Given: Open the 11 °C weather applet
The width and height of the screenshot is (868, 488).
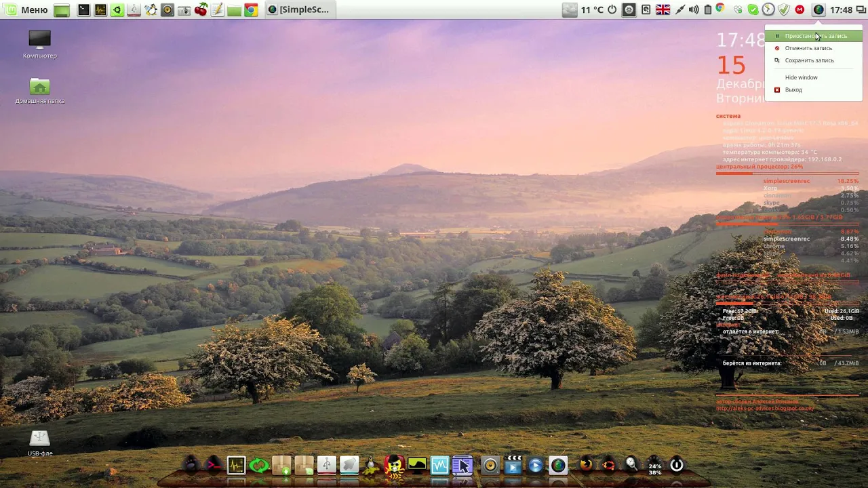Looking at the screenshot, I should point(583,9).
